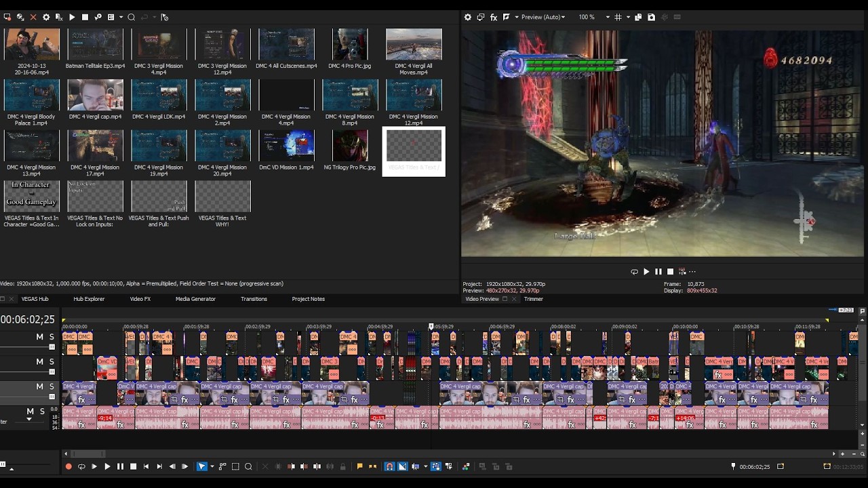The image size is (868, 488).
Task: Select the Normal Edit tool
Action: (x=201, y=466)
